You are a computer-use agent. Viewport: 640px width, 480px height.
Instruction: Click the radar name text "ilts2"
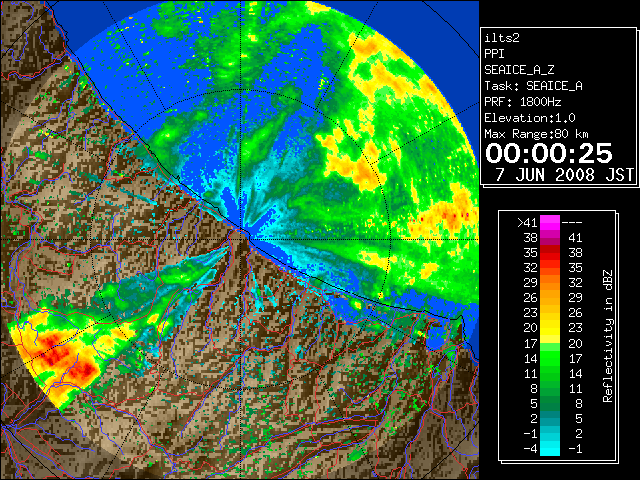[x=502, y=38]
